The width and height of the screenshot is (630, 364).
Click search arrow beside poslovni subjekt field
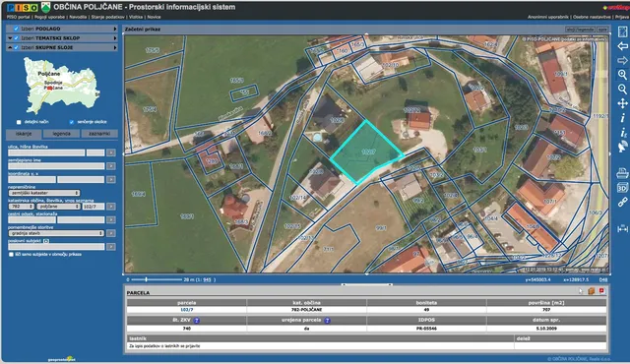[x=111, y=246]
